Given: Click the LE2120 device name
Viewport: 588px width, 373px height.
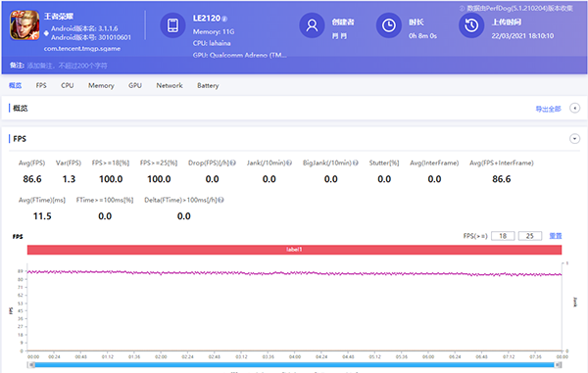Looking at the screenshot, I should click(207, 19).
